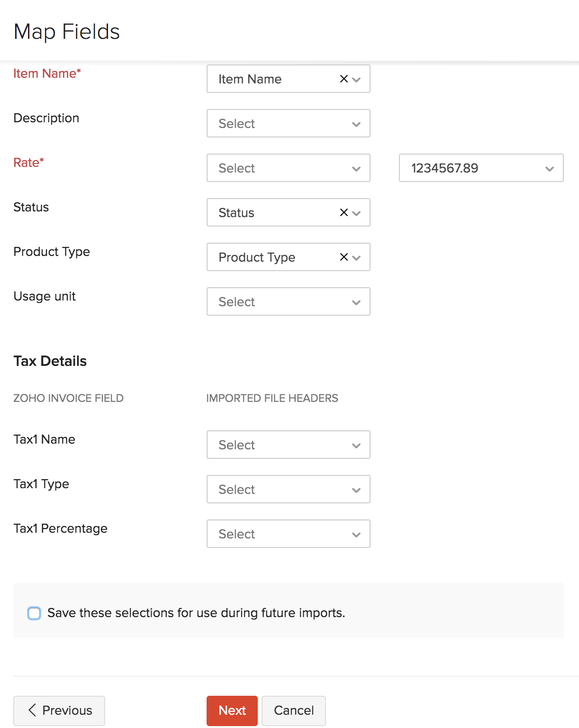
Task: Click the Imported File Headers column label
Action: [272, 398]
